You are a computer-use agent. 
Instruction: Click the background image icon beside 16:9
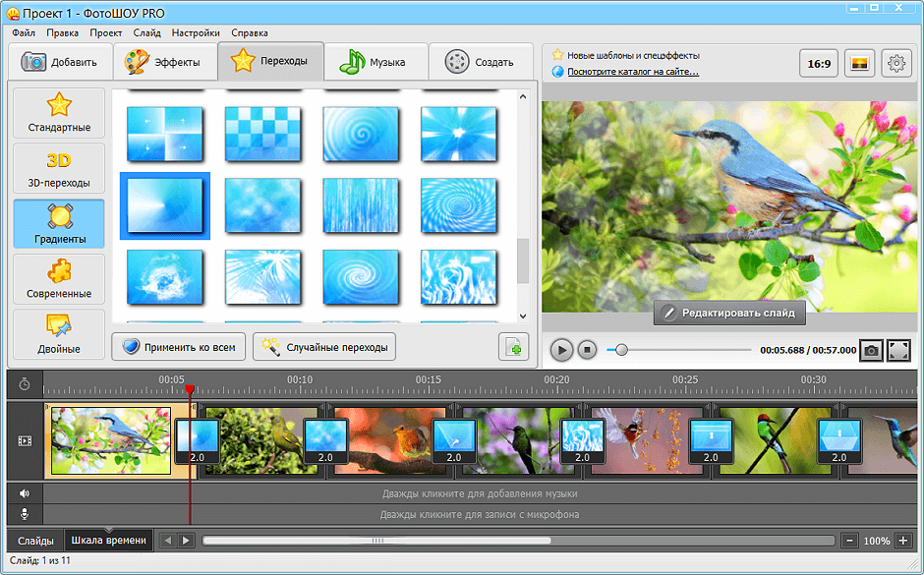pyautogui.click(x=859, y=64)
